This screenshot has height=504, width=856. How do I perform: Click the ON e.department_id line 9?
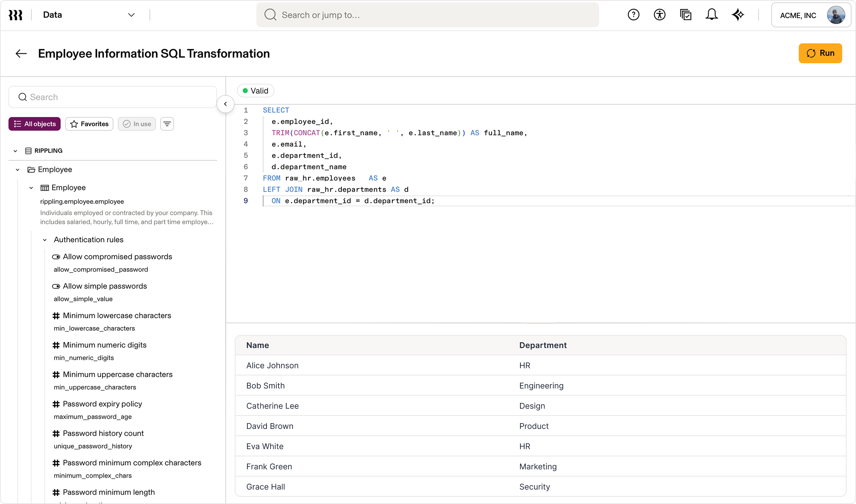pos(353,201)
